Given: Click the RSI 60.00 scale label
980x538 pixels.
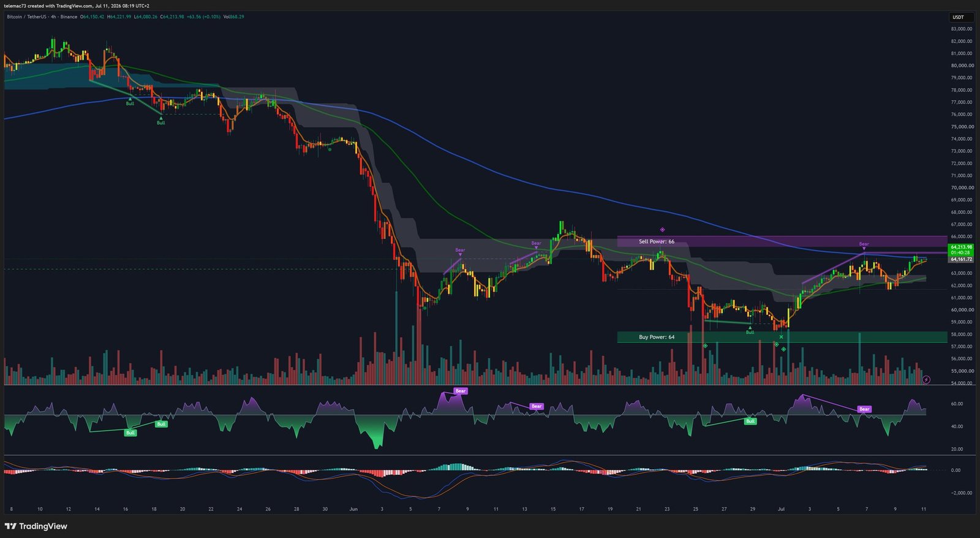Looking at the screenshot, I should click(957, 404).
